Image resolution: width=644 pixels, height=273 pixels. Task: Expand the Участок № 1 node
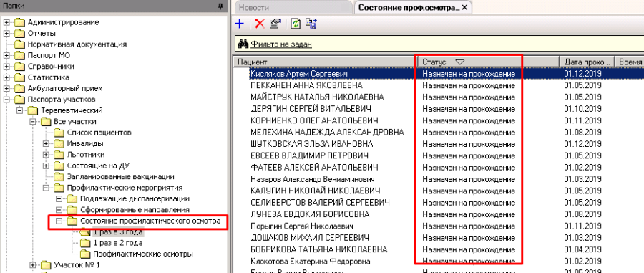[x=33, y=265]
